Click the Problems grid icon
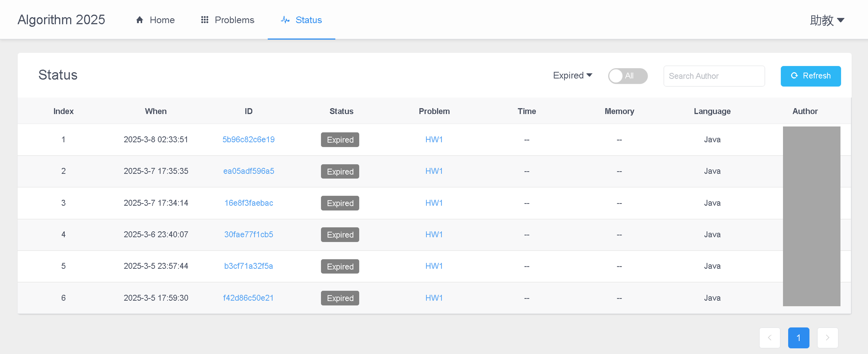Screen dimensions: 868x354 tap(205, 20)
